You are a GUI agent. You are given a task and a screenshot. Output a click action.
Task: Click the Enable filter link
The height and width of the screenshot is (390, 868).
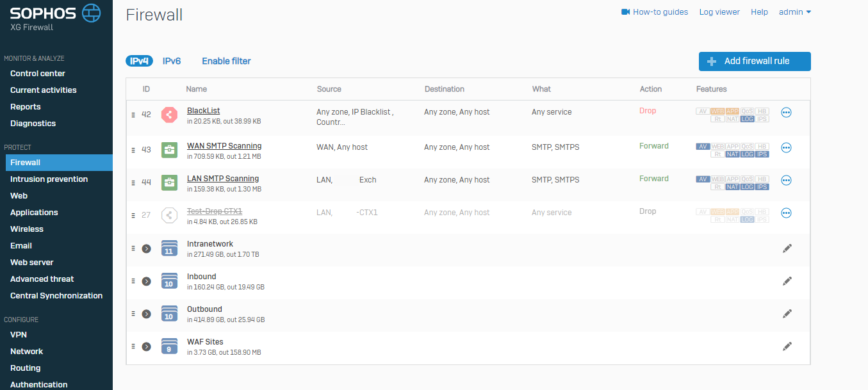(x=226, y=61)
